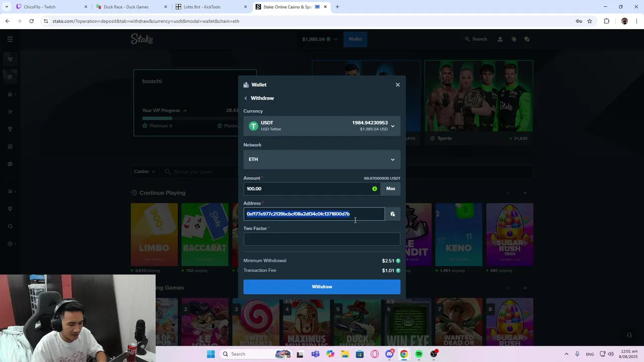This screenshot has height=362, width=644.
Task: Close the Duck Race tab
Action: tap(166, 7)
